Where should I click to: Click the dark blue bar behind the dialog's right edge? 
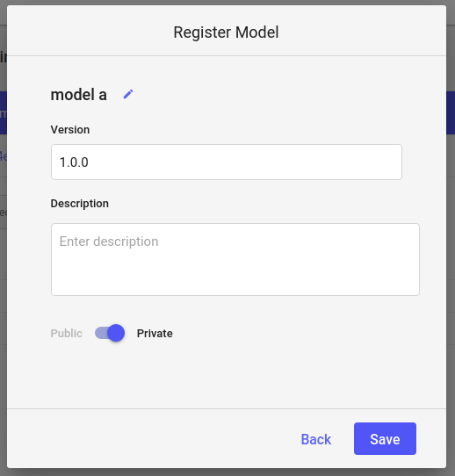[451, 112]
